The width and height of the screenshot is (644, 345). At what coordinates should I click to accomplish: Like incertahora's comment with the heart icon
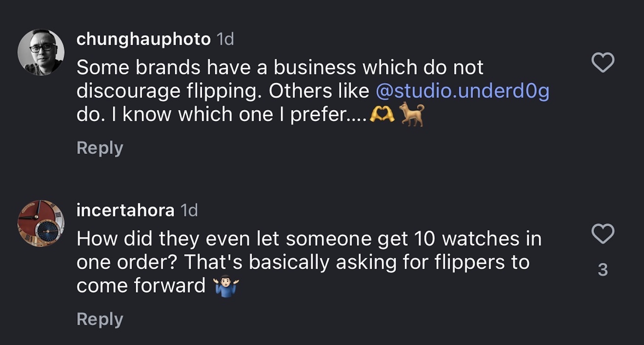pos(602,233)
